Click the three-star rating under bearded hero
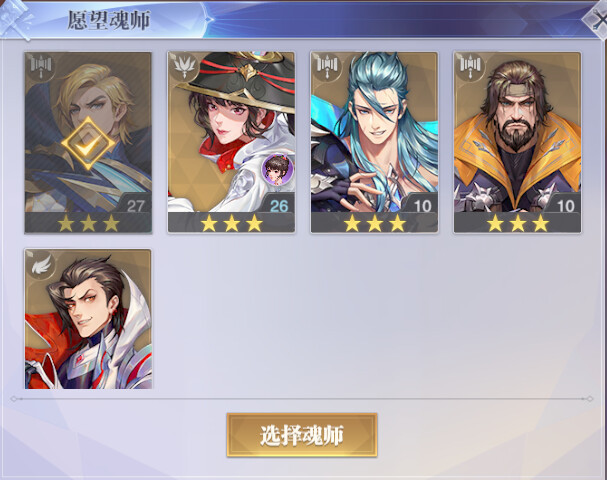The width and height of the screenshot is (607, 480). tap(518, 223)
